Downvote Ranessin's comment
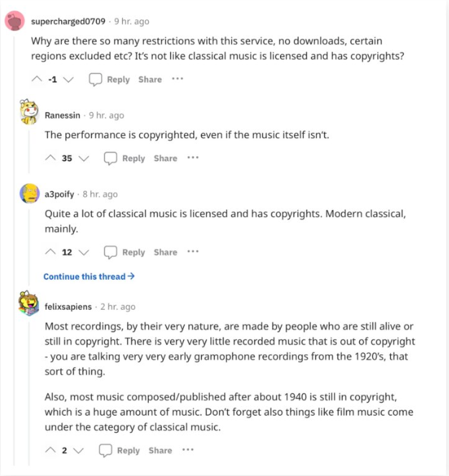Image resolution: width=449 pixels, height=476 pixels. click(x=84, y=158)
